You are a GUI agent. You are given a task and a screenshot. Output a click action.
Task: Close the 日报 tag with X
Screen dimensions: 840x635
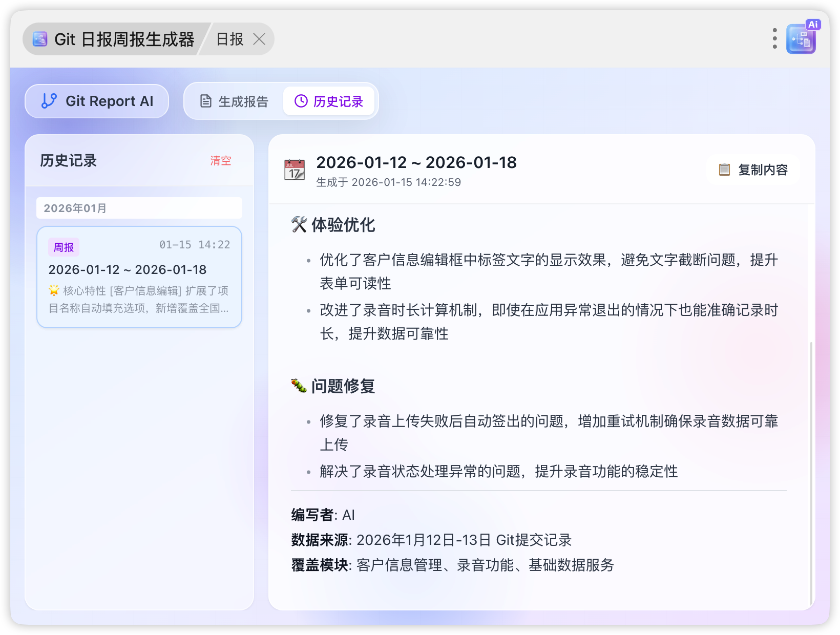tap(260, 39)
